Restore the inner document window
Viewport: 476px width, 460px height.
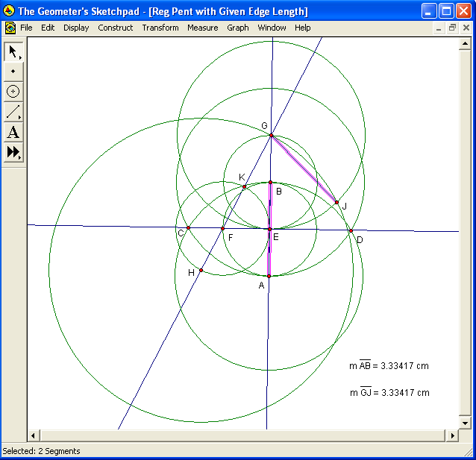coord(452,28)
